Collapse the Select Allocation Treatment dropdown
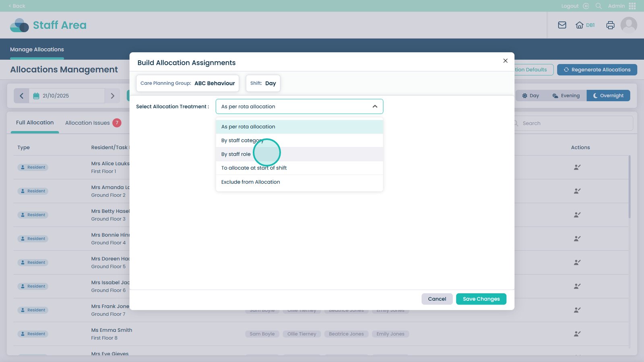644x362 pixels. pyautogui.click(x=375, y=107)
